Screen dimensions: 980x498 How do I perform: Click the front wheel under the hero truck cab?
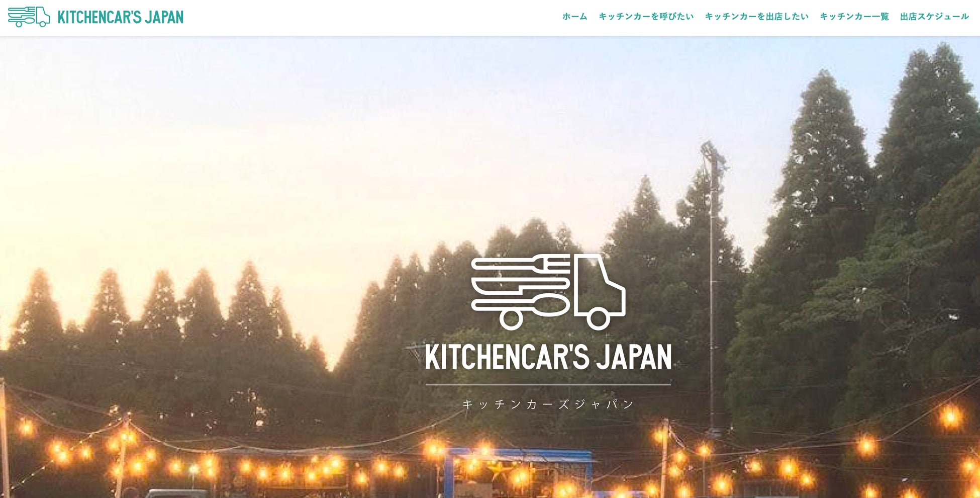[598, 319]
